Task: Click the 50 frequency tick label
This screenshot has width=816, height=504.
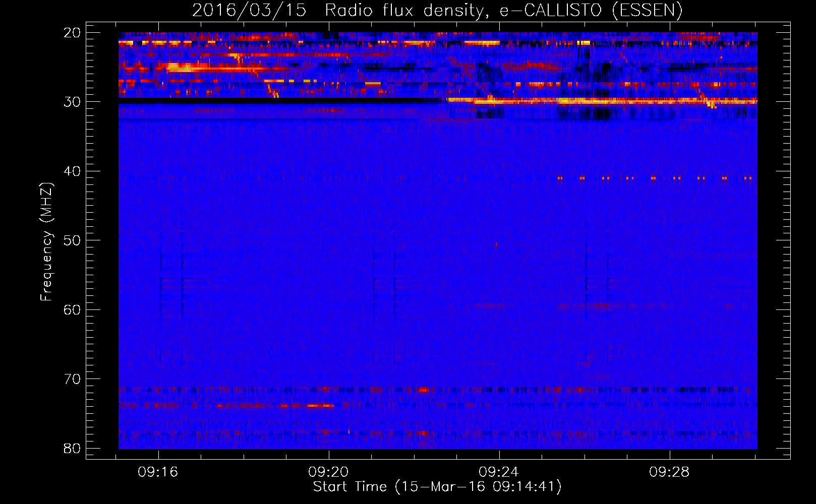Action: (x=73, y=240)
